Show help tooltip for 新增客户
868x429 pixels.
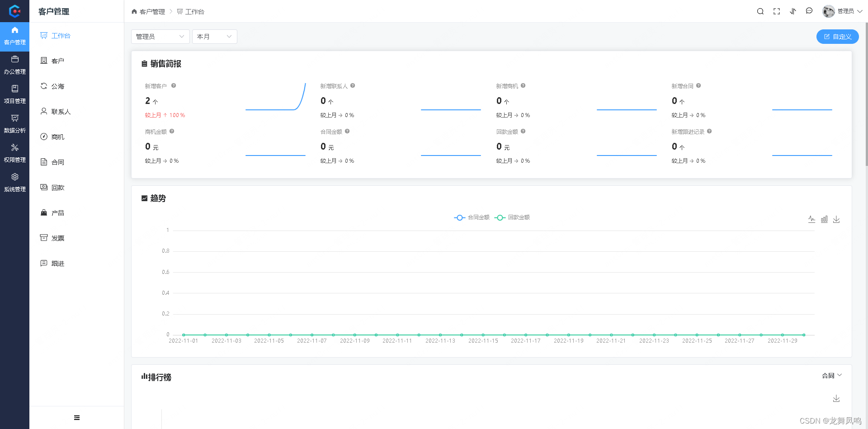(174, 85)
